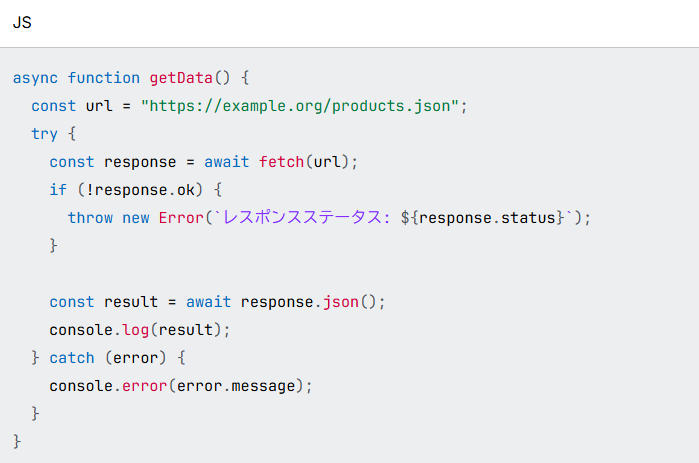Click the console.log statement
The height and width of the screenshot is (463, 699).
(140, 330)
